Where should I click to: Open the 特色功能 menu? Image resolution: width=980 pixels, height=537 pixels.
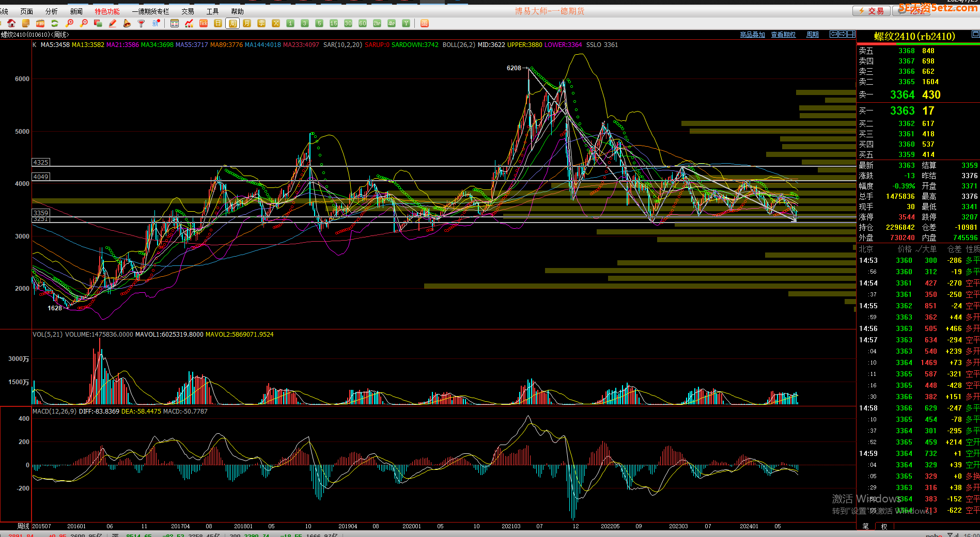tap(107, 11)
